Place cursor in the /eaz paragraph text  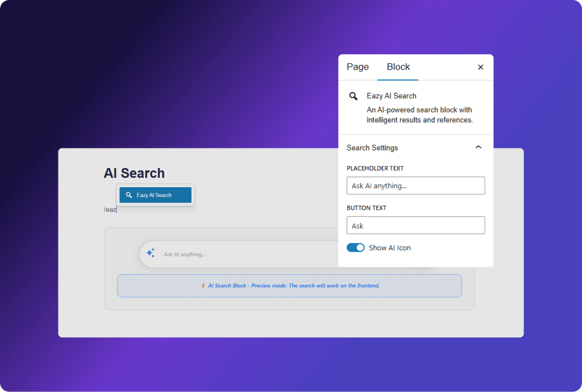(x=110, y=209)
